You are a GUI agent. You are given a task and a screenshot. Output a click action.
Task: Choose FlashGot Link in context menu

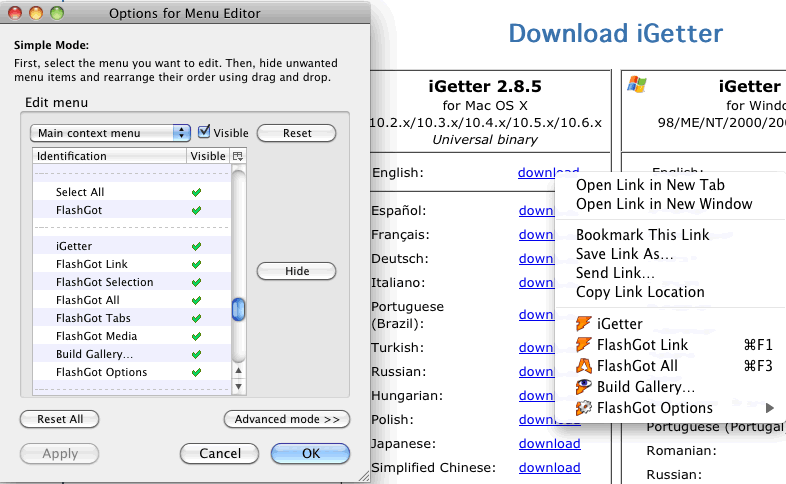642,345
